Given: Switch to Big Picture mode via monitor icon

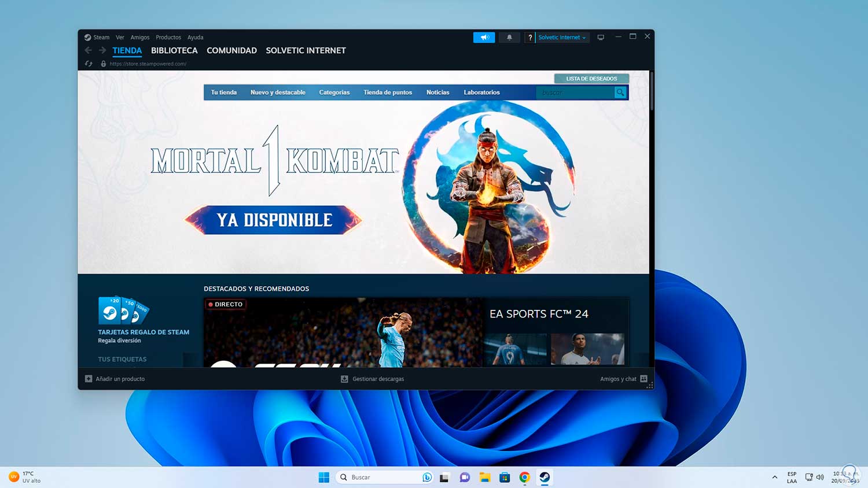Looking at the screenshot, I should point(601,38).
